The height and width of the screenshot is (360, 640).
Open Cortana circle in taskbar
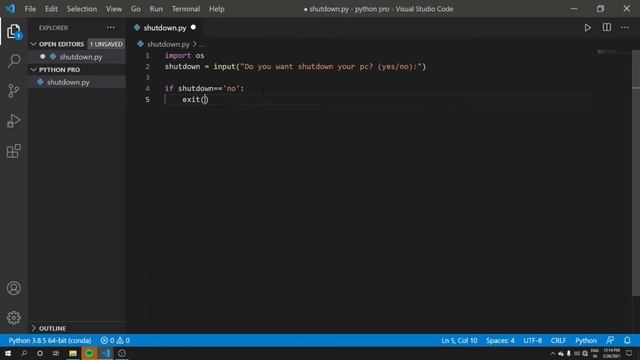[40, 353]
